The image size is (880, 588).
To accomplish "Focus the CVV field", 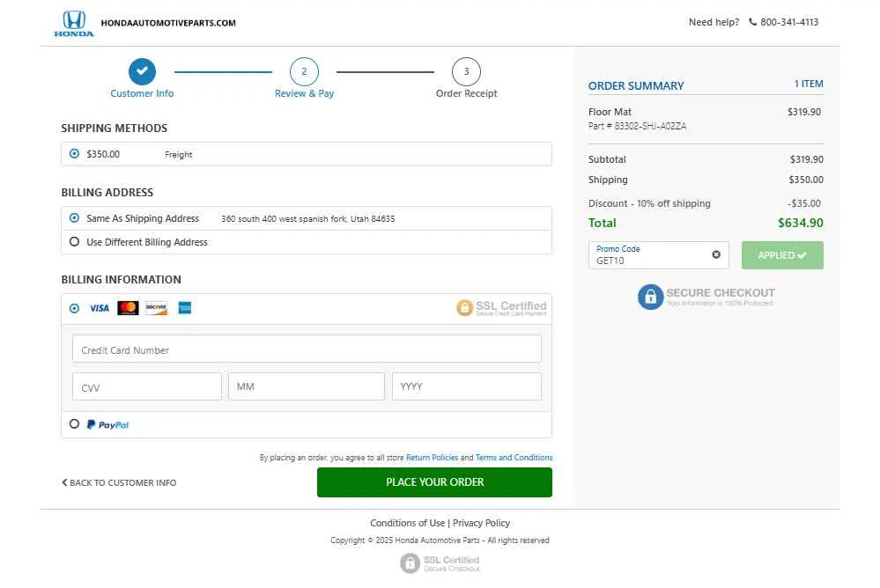I will point(147,386).
